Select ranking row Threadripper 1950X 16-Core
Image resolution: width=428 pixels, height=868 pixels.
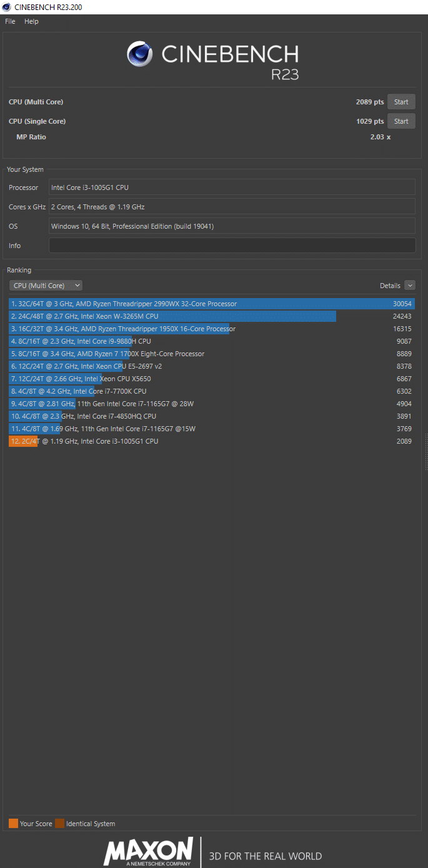click(212, 329)
